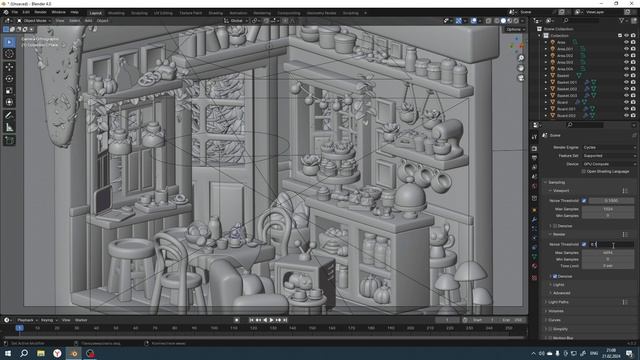Viewport: 640px width, 360px height.
Task: Toggle viewport overlays icon
Action: click(473, 20)
